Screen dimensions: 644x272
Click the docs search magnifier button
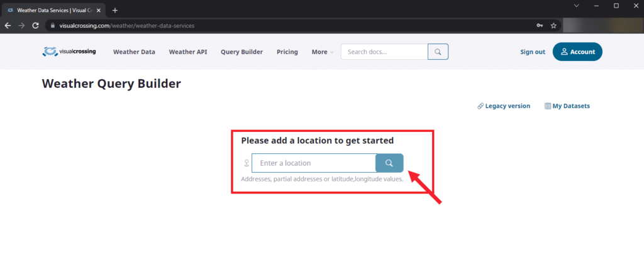pyautogui.click(x=438, y=52)
